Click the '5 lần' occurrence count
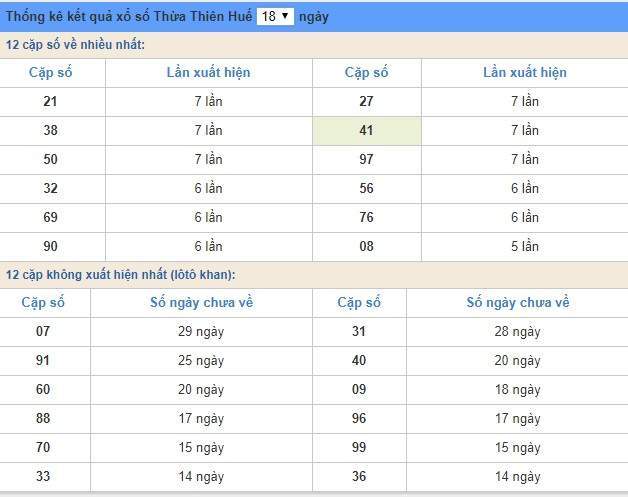The height and width of the screenshot is (497, 628). [524, 246]
